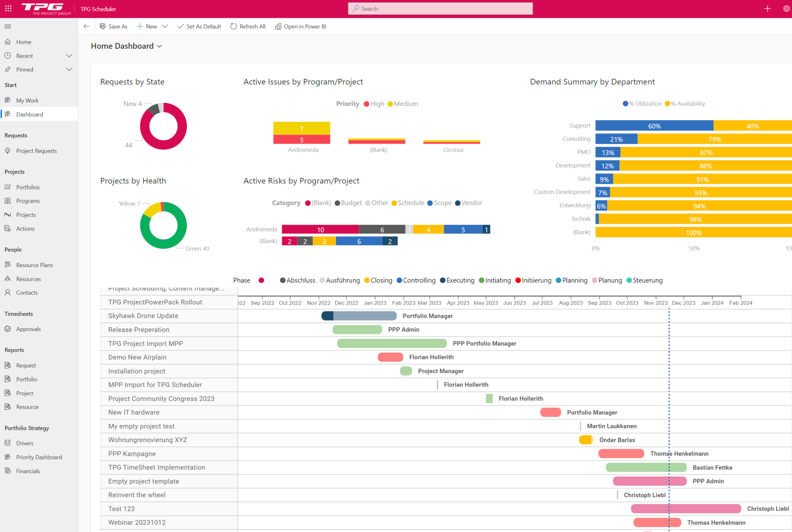The height and width of the screenshot is (532, 792).
Task: Click the Resource Plans sidebar icon
Action: tap(8, 265)
